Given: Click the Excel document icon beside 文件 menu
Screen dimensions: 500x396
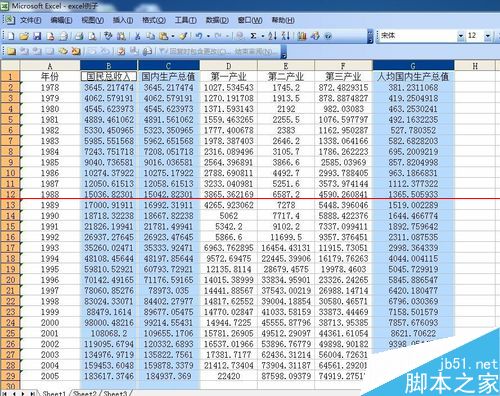Looking at the screenshot, I should [10, 20].
